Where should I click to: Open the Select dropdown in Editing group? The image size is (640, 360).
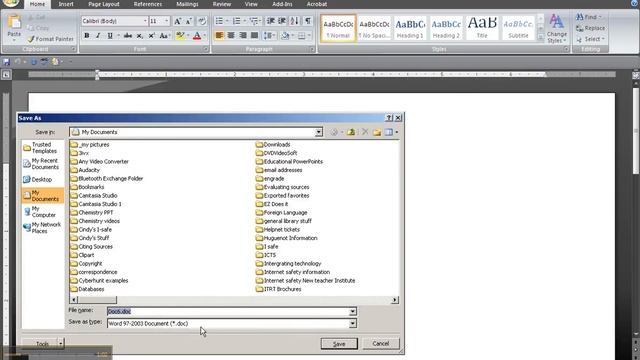[x=591, y=39]
